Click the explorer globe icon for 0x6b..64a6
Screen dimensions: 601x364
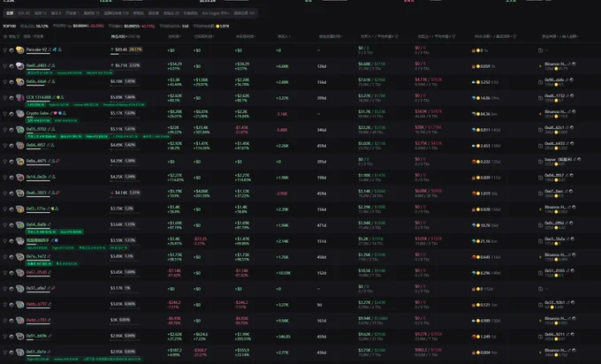pos(11,82)
